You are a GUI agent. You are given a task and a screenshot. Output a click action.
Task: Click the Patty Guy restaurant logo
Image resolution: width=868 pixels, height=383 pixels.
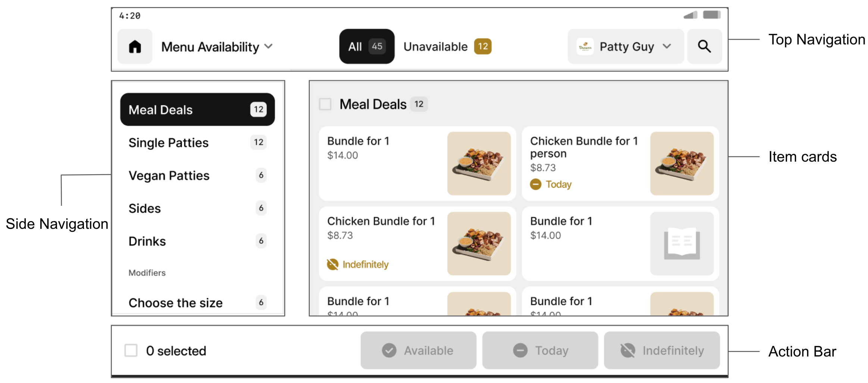coord(585,47)
